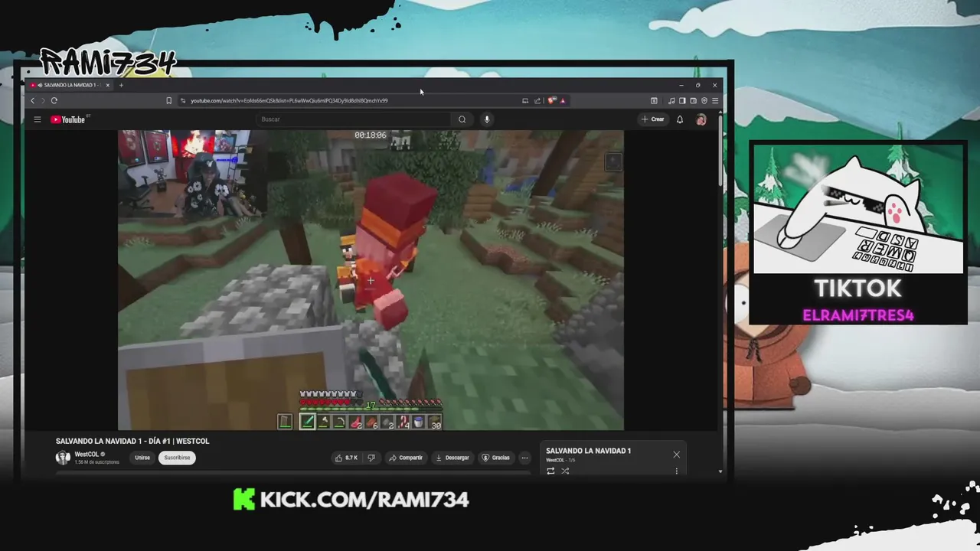Like the video with the thumbs-up button
The image size is (980, 551).
click(x=346, y=458)
